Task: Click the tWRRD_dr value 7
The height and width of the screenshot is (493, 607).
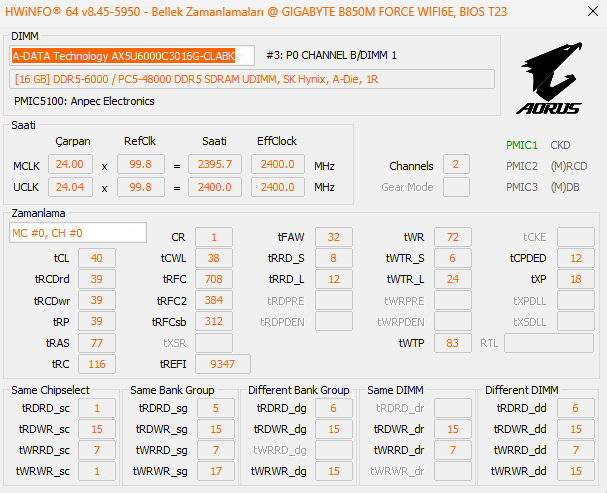Action: pos(453,450)
